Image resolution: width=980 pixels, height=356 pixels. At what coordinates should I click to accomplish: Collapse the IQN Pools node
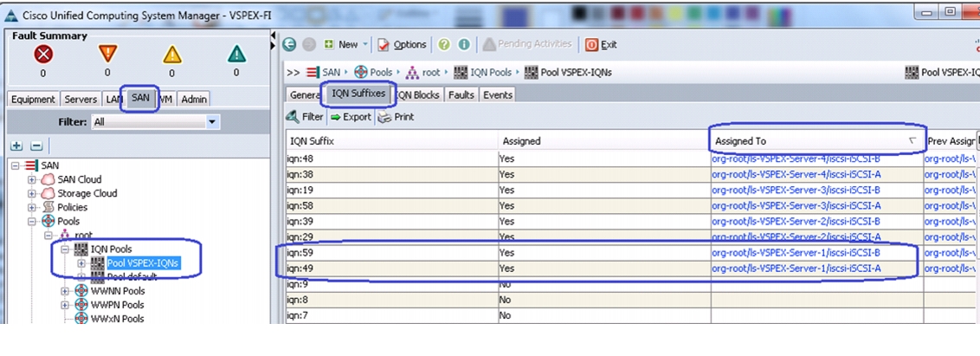[65, 249]
